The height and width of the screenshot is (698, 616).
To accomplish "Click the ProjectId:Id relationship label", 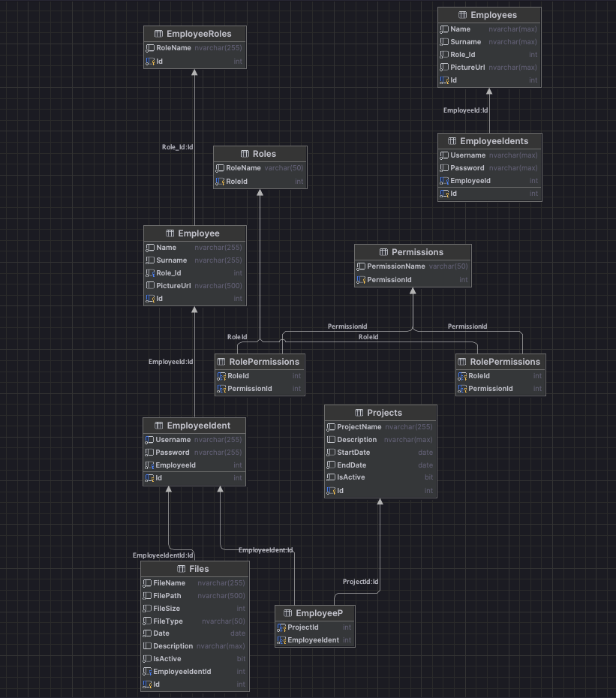I will tap(360, 582).
